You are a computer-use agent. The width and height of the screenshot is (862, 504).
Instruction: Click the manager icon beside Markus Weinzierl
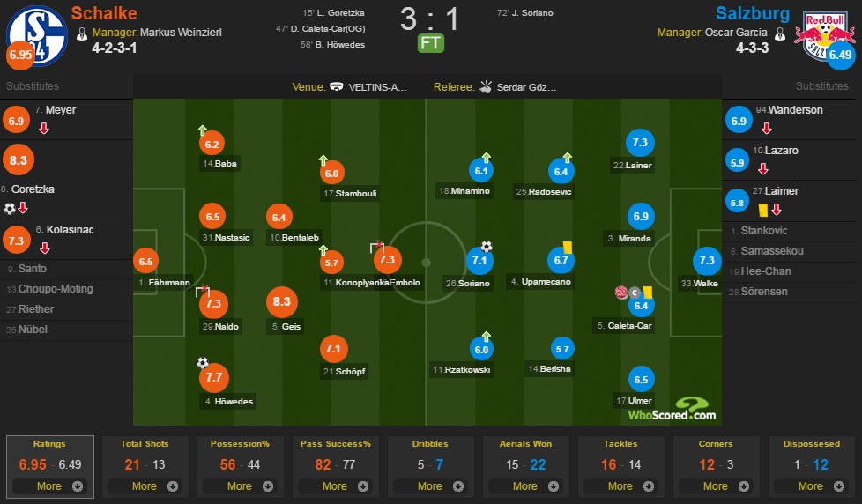(x=82, y=34)
